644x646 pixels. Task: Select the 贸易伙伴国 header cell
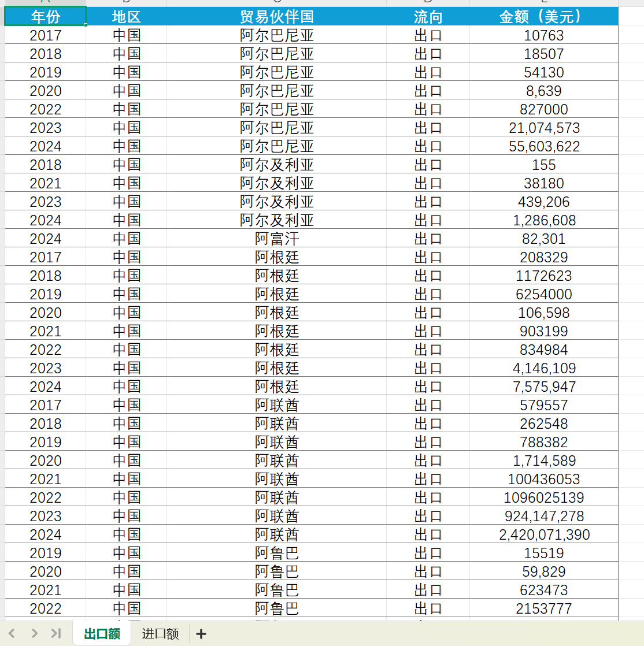pos(276,17)
